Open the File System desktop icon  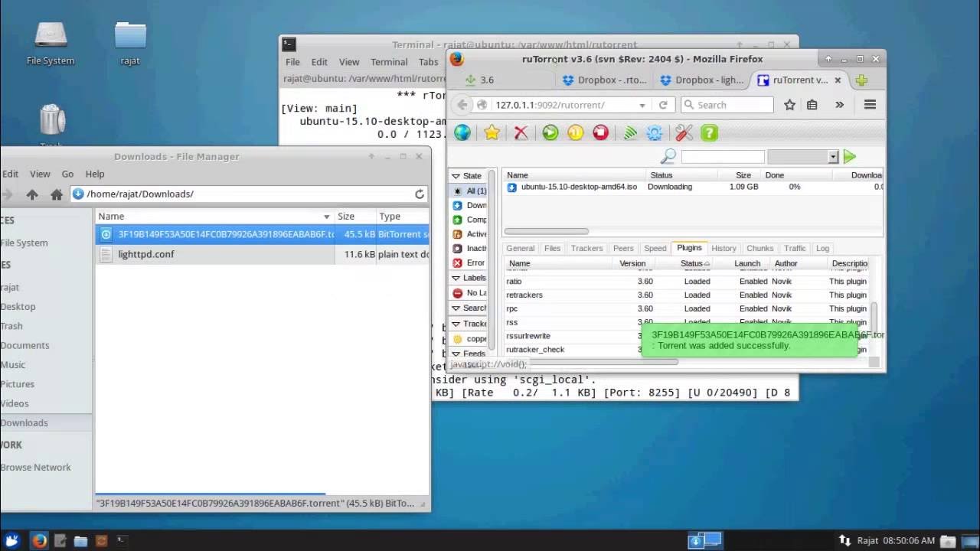[x=51, y=44]
